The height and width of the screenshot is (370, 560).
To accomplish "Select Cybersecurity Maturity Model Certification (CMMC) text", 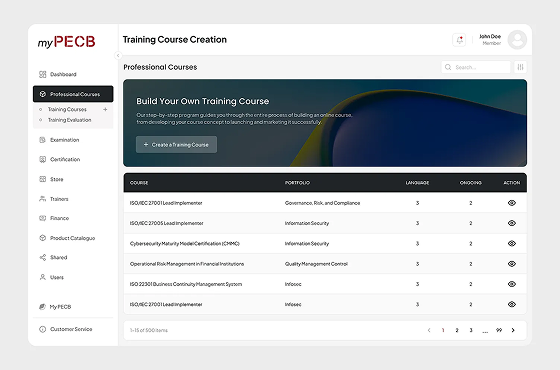I will pos(185,244).
